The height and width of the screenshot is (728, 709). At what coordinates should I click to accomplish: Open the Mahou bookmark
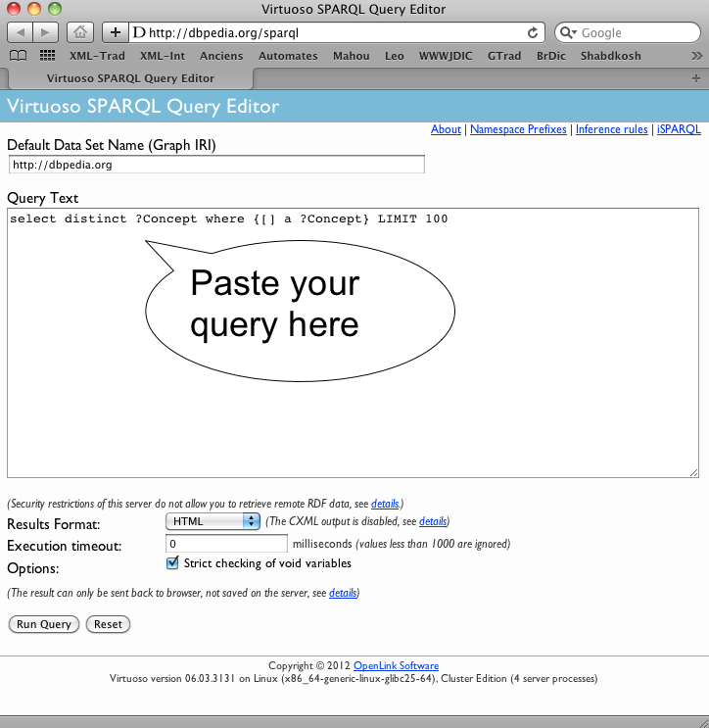(352, 56)
